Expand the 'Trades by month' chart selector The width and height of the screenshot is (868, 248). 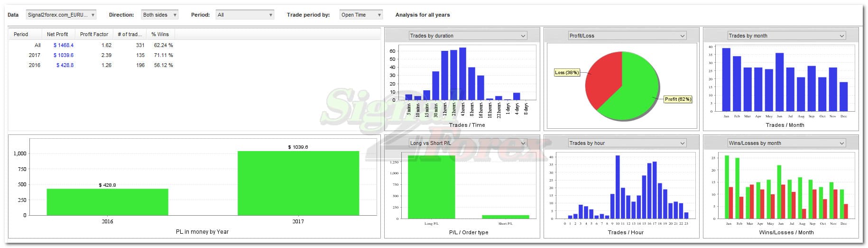click(786, 36)
